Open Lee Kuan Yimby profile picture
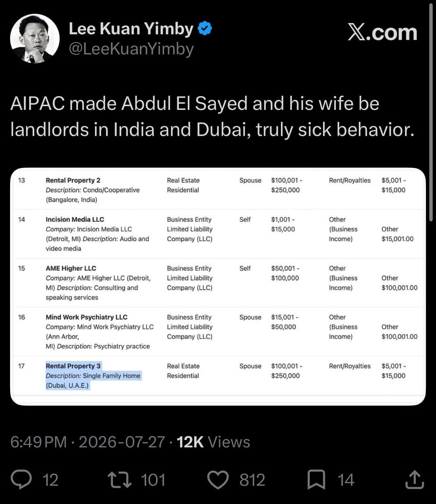436x504 pixels. point(35,39)
